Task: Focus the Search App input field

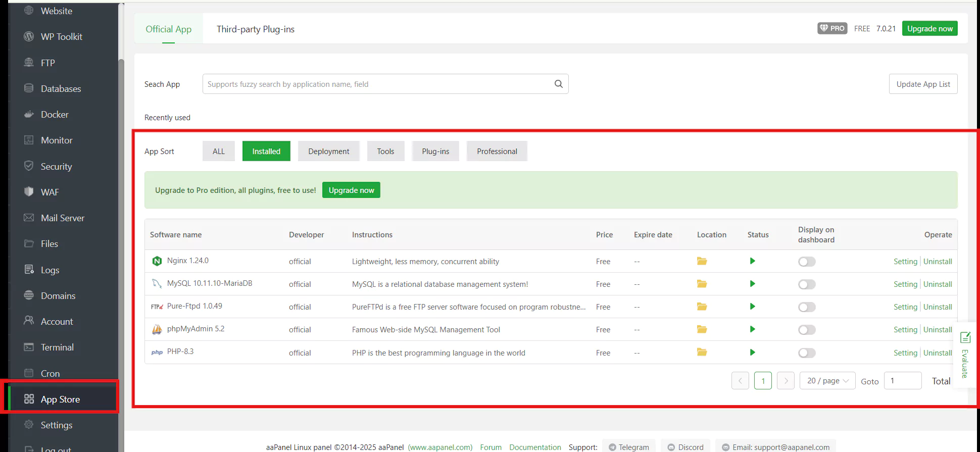Action: pyautogui.click(x=385, y=84)
